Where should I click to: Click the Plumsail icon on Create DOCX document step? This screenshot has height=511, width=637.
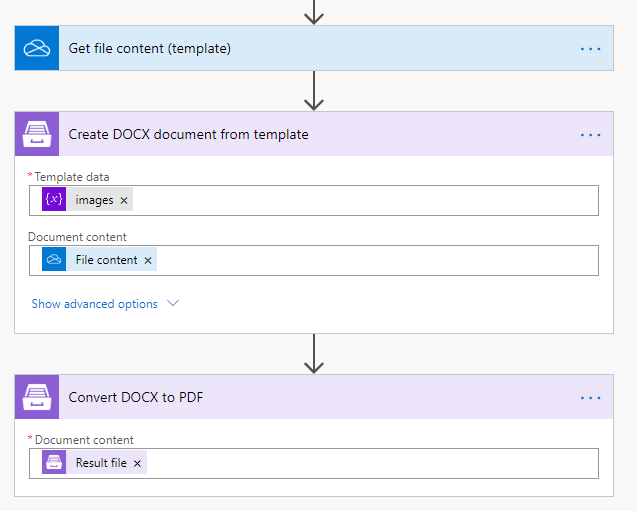tap(37, 134)
